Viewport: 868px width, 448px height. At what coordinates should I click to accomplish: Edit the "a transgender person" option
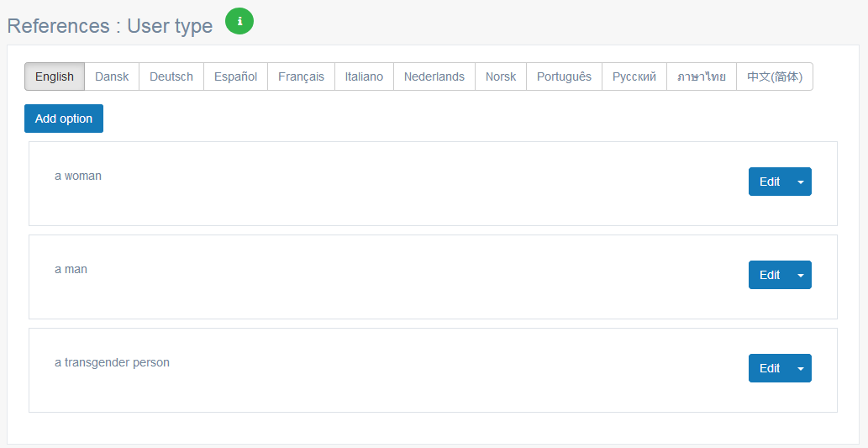pyautogui.click(x=770, y=368)
